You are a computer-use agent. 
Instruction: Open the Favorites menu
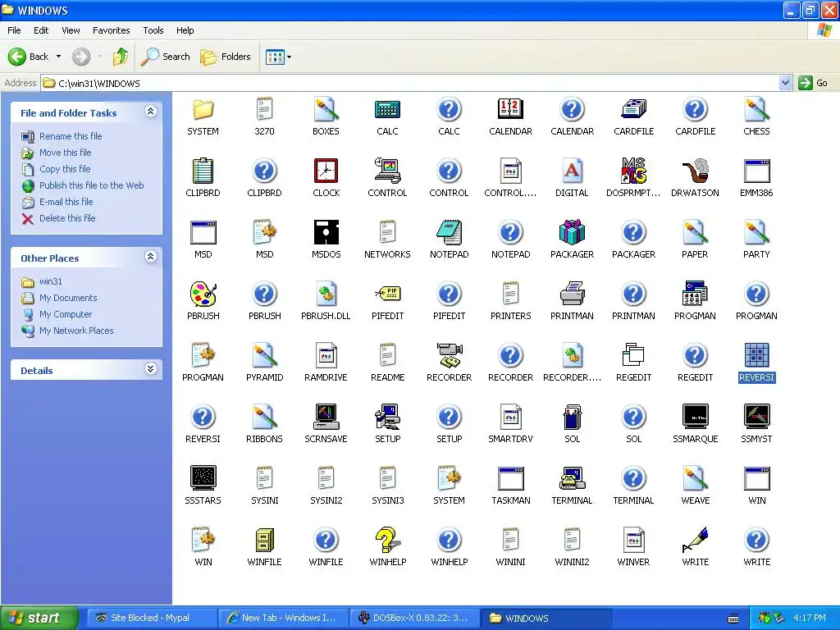tap(111, 30)
